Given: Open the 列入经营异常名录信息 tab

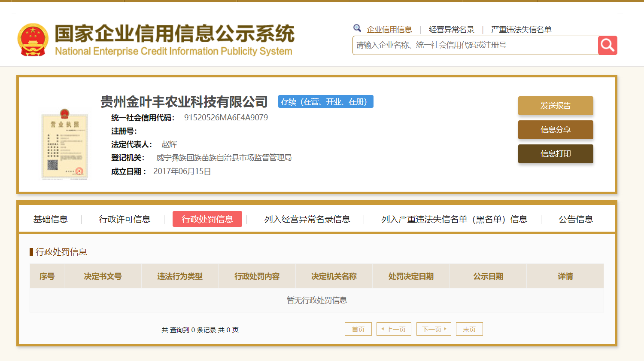Looking at the screenshot, I should coord(307,219).
